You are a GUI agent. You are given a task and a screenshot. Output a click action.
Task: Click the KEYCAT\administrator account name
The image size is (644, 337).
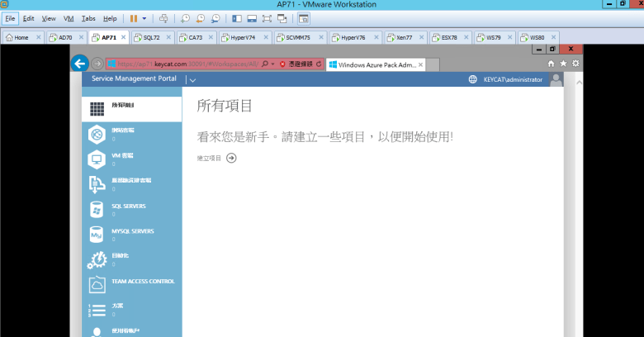pos(513,79)
